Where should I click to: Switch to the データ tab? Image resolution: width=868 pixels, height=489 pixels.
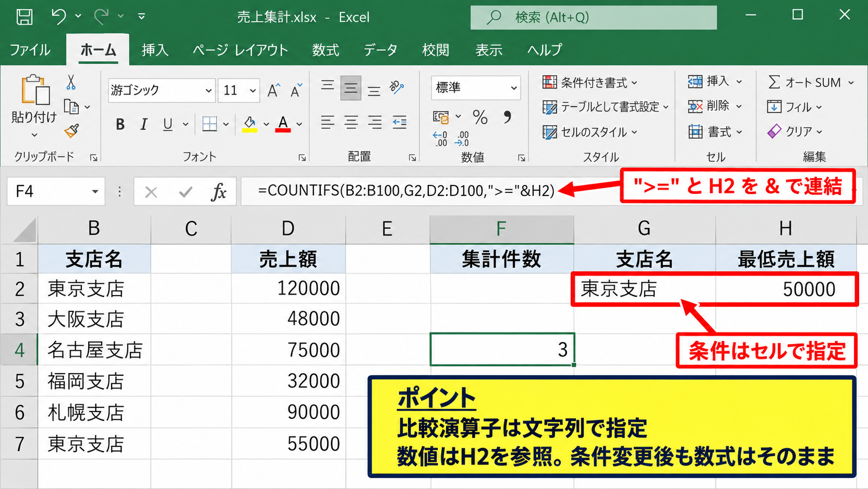click(x=381, y=50)
